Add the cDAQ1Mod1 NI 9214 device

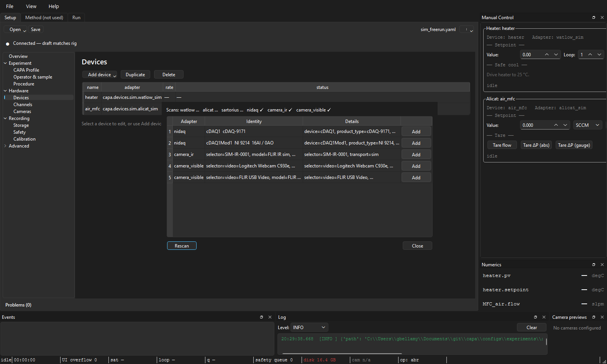pyautogui.click(x=416, y=143)
